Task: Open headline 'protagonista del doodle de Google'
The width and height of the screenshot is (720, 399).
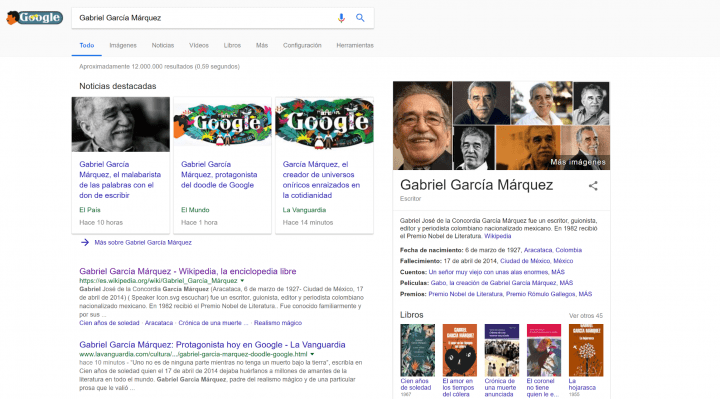Action: coord(219,174)
